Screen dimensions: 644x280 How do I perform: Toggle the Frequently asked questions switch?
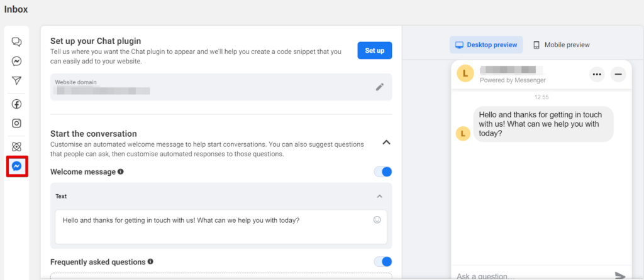pos(382,261)
